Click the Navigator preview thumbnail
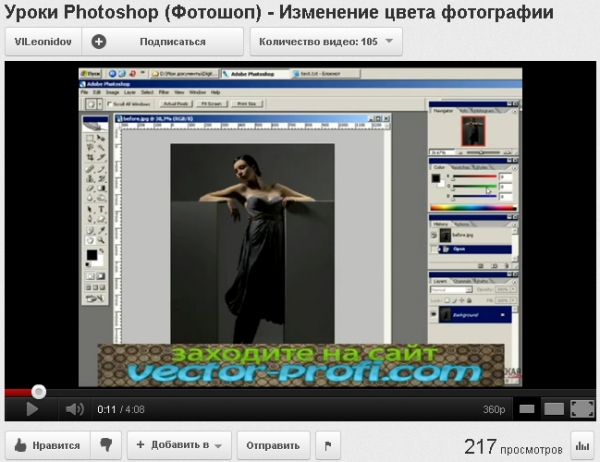 point(473,132)
